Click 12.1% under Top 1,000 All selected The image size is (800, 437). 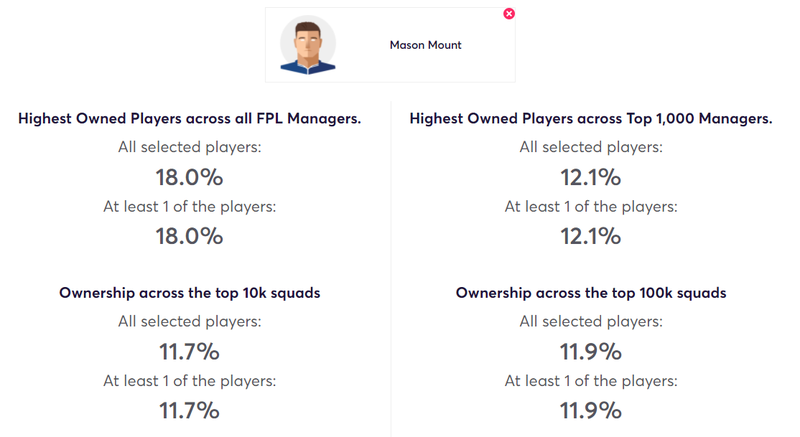coord(591,177)
